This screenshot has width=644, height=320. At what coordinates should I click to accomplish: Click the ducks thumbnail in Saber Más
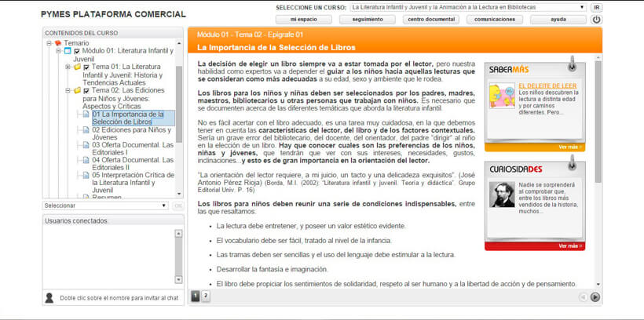coord(502,96)
